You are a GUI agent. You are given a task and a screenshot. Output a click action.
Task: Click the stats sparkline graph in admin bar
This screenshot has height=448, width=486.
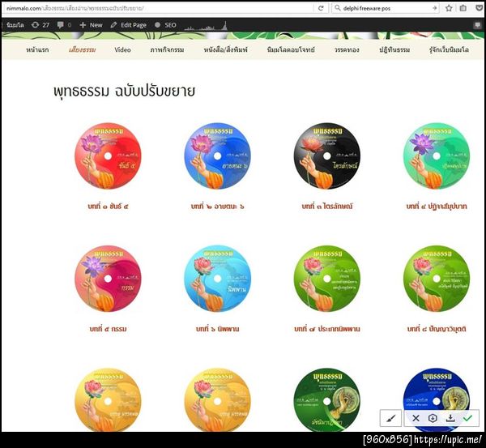pyautogui.click(x=206, y=26)
